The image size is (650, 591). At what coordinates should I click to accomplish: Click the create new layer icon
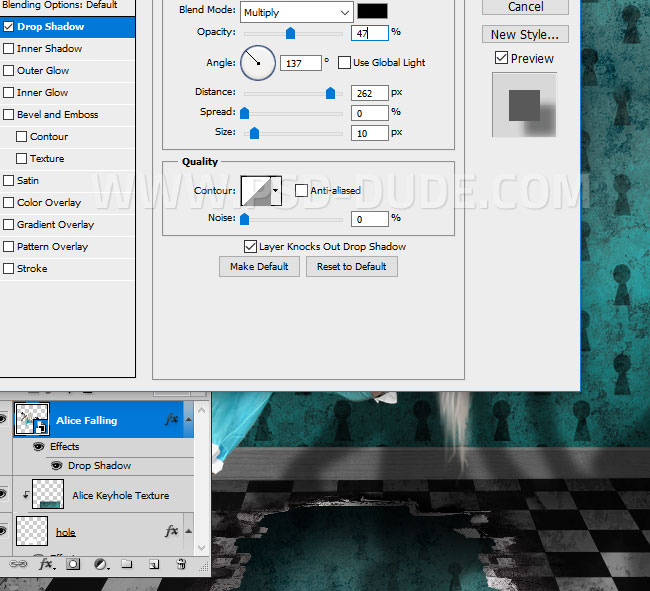click(154, 565)
